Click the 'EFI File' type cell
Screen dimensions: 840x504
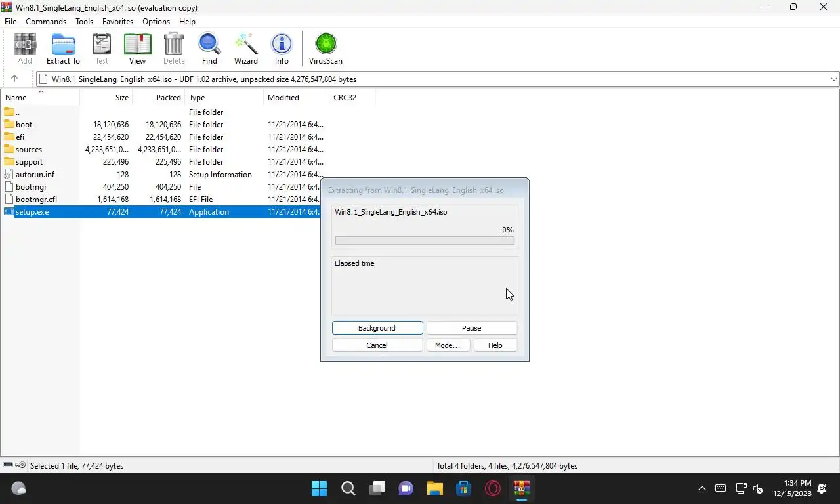pyautogui.click(x=201, y=199)
